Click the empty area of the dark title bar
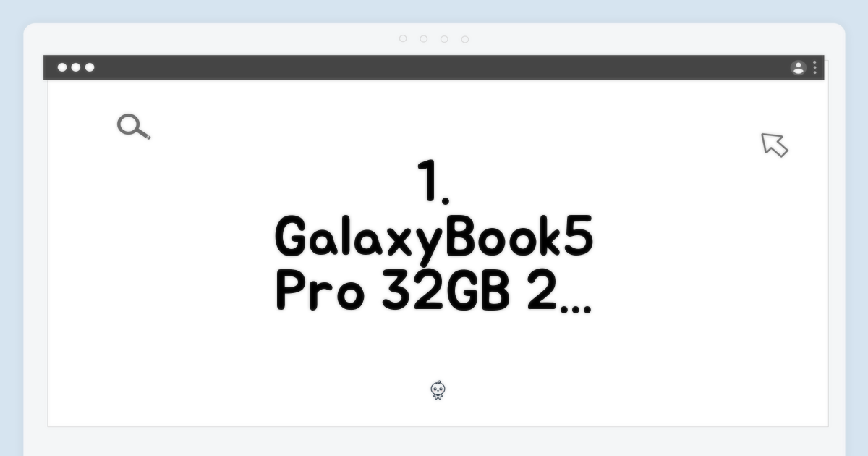This screenshot has height=456, width=868. click(434, 67)
